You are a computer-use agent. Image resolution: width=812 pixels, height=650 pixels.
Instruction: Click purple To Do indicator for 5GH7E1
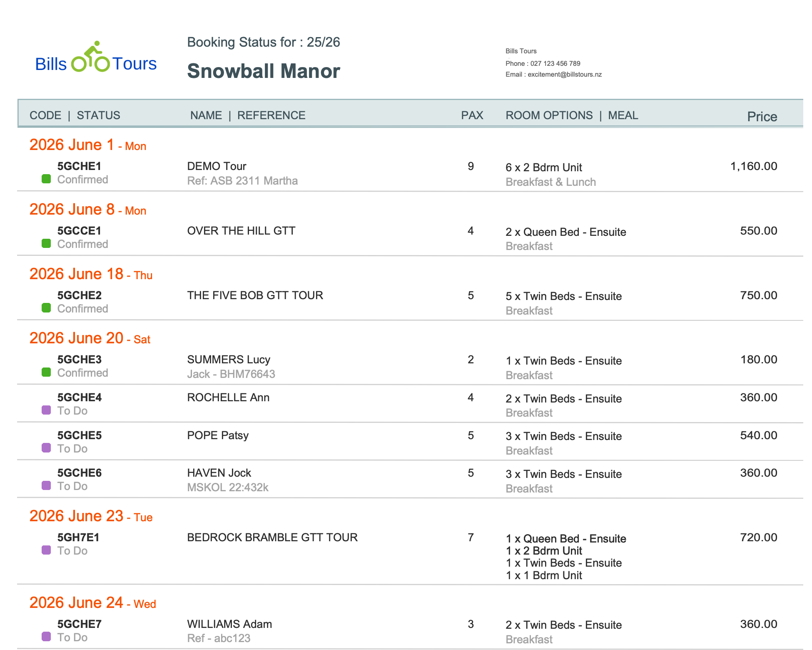[46, 550]
